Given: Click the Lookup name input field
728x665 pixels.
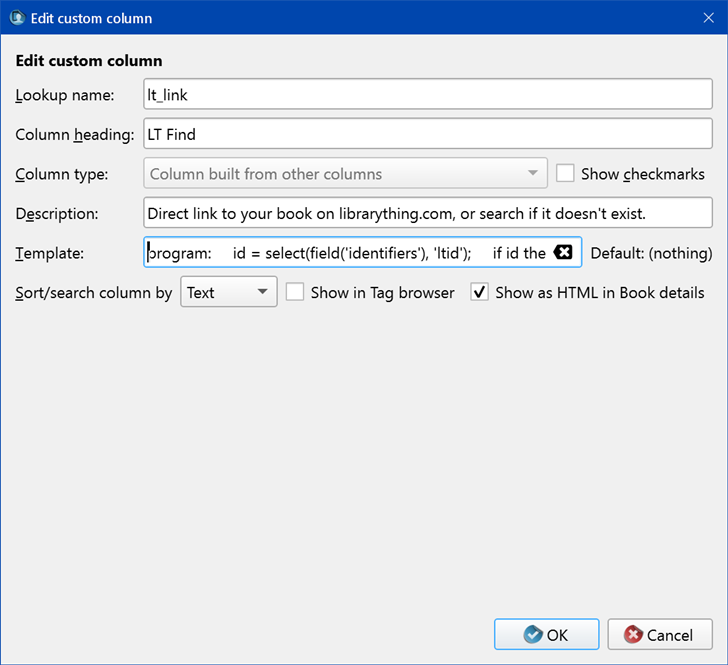Looking at the screenshot, I should 428,95.
